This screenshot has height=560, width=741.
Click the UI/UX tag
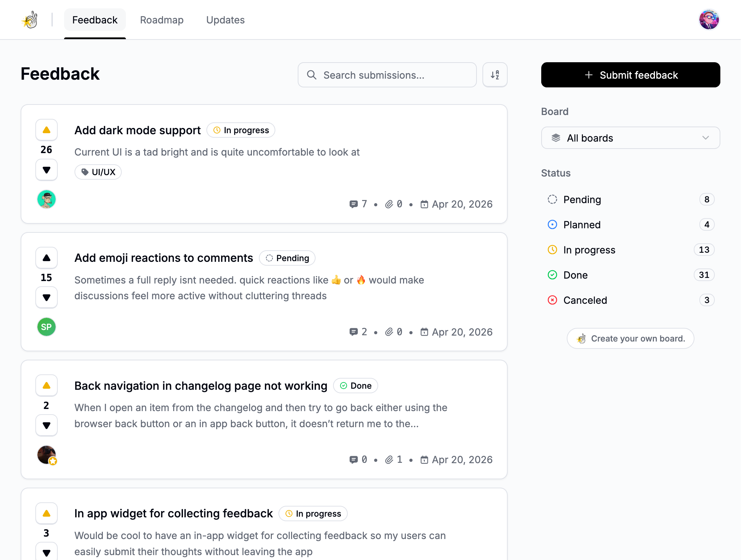coord(98,172)
